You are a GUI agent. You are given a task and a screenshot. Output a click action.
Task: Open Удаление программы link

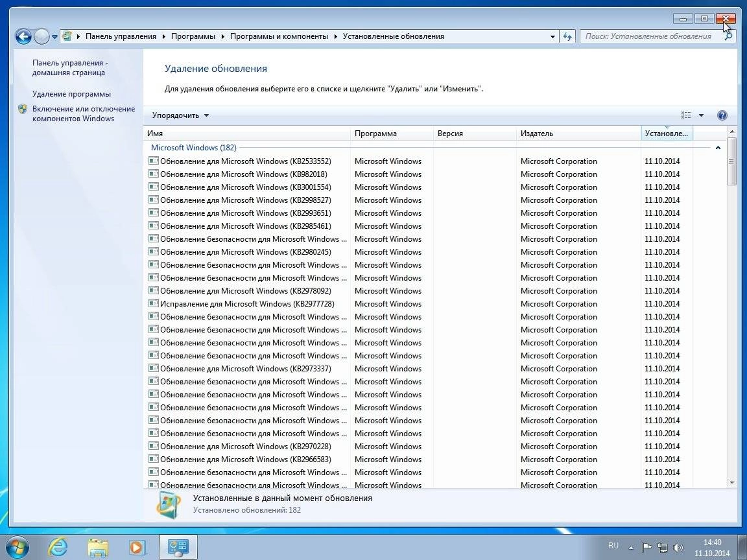tap(71, 94)
